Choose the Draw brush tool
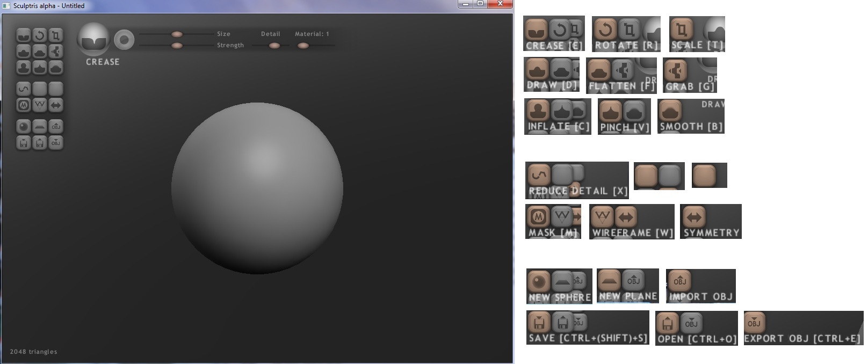 (x=24, y=52)
